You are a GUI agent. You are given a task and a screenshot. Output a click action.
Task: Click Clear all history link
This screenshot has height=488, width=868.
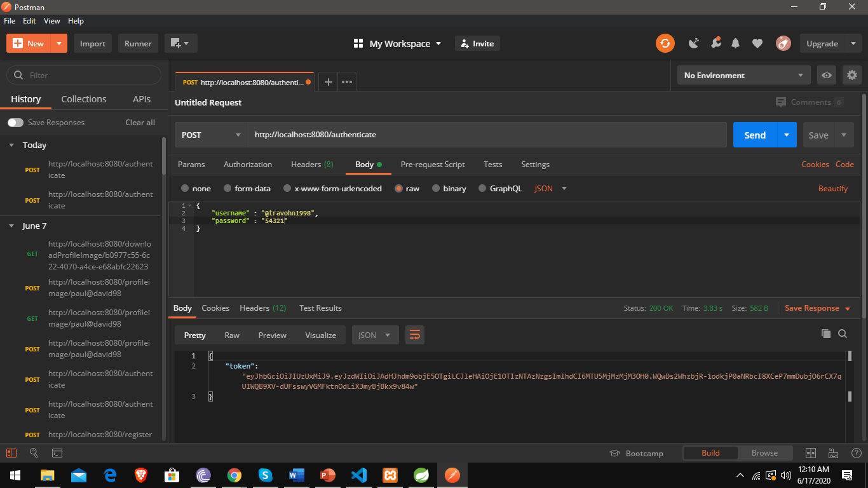coord(140,123)
